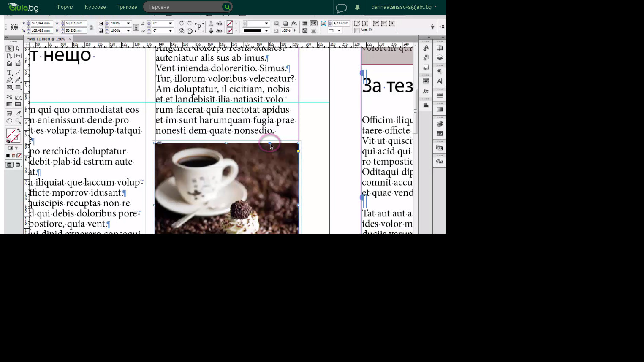Select the Zoom tool
This screenshot has height=362, width=644.
pos(18,121)
